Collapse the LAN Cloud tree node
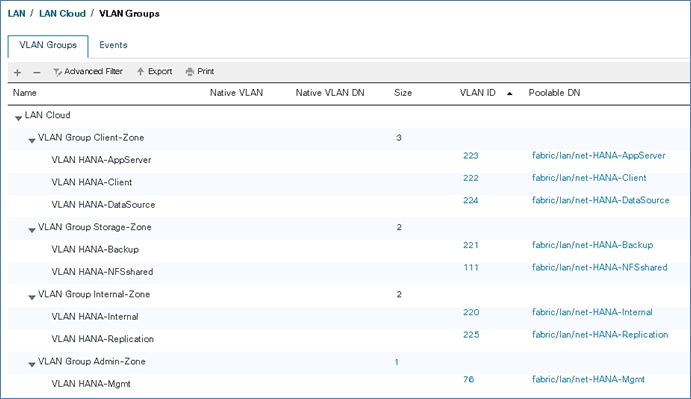This screenshot has height=399, width=691. pos(18,118)
